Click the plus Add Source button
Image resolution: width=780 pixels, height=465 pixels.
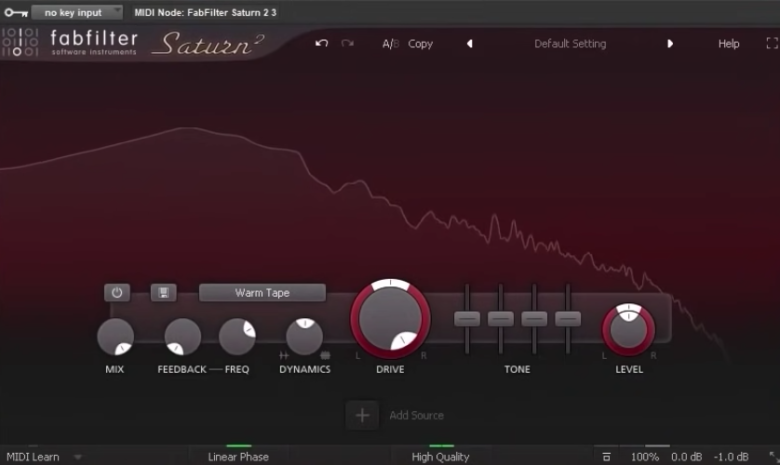[x=362, y=415]
